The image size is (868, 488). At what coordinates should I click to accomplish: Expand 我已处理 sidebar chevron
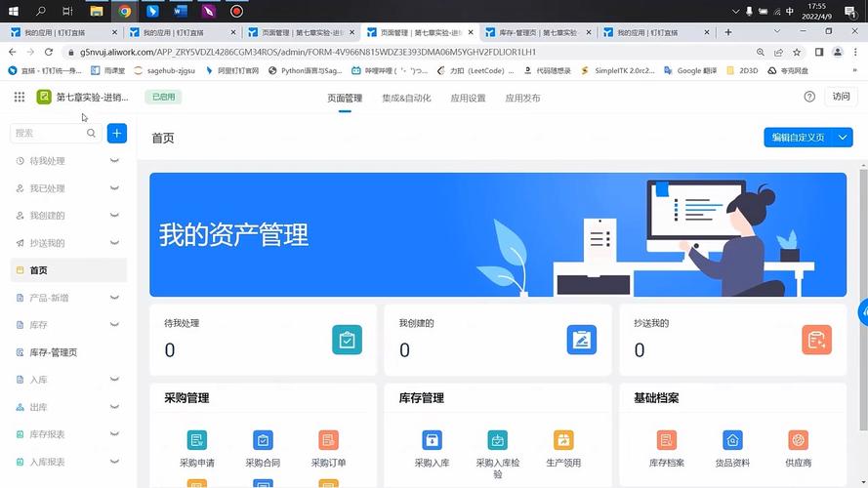click(114, 188)
